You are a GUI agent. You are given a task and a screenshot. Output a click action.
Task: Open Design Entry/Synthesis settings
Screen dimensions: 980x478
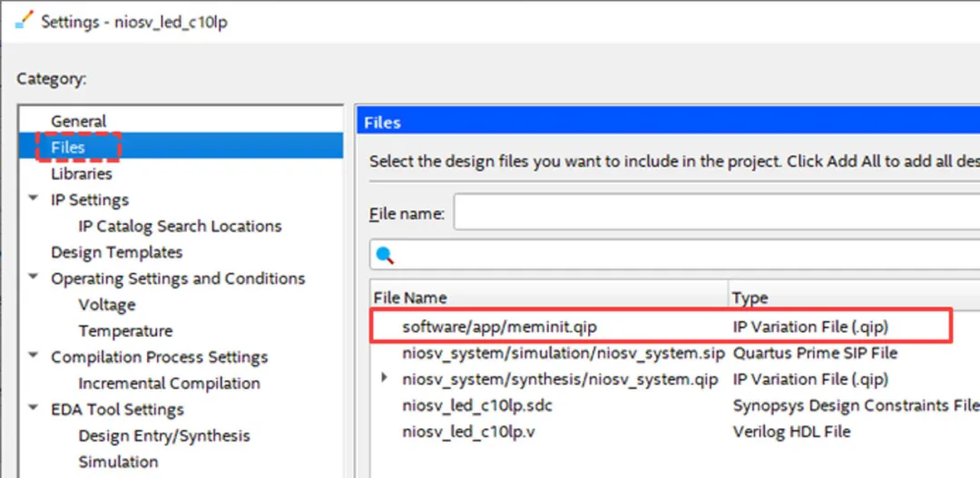[164, 436]
